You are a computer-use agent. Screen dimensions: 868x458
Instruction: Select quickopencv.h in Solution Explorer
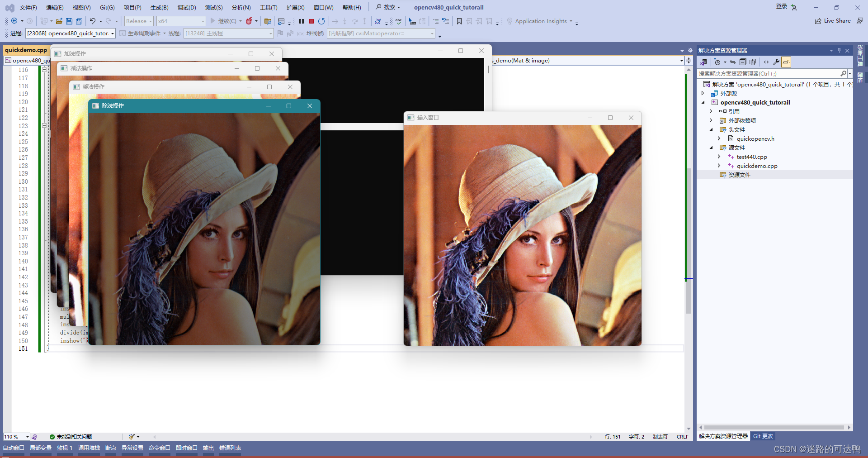coord(755,138)
